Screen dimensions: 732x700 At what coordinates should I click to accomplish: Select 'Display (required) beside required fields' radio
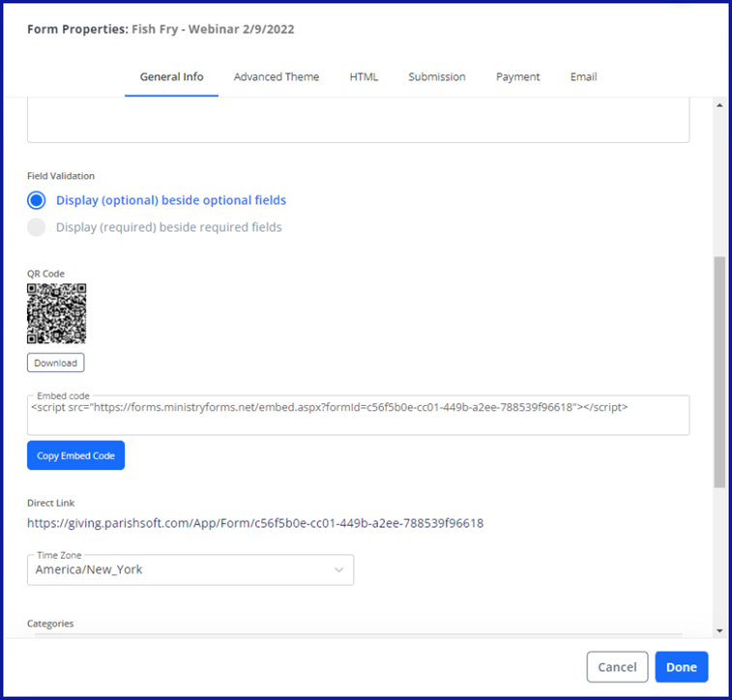[37, 227]
